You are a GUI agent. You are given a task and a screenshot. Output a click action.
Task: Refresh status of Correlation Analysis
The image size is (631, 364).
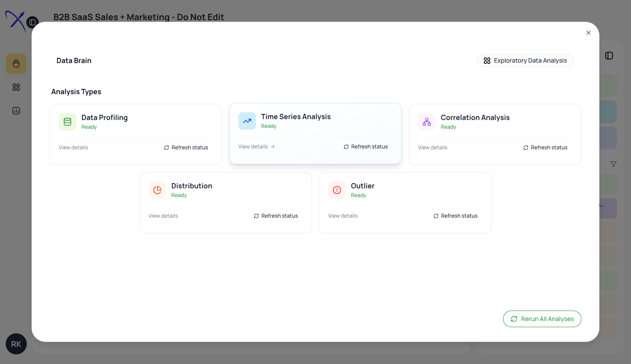coord(545,148)
